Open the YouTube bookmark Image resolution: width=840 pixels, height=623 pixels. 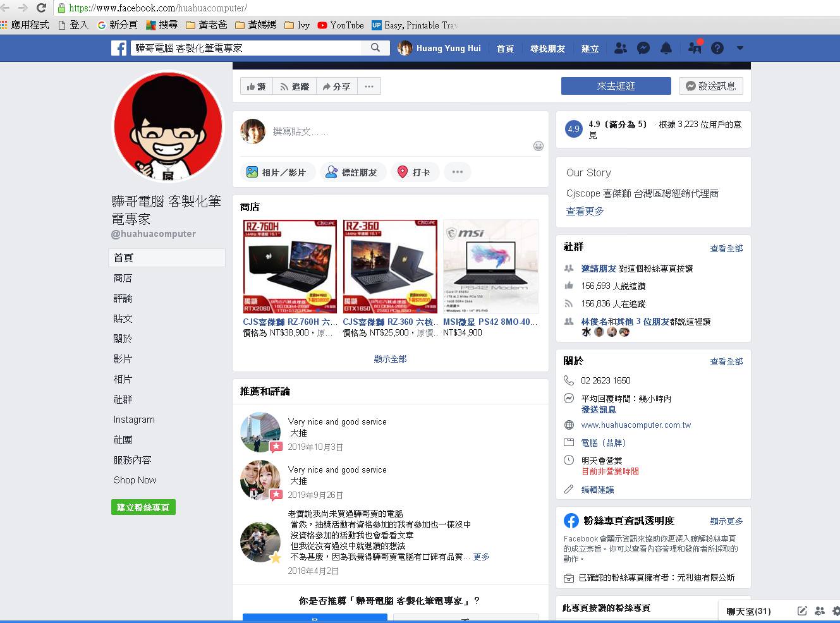341,25
